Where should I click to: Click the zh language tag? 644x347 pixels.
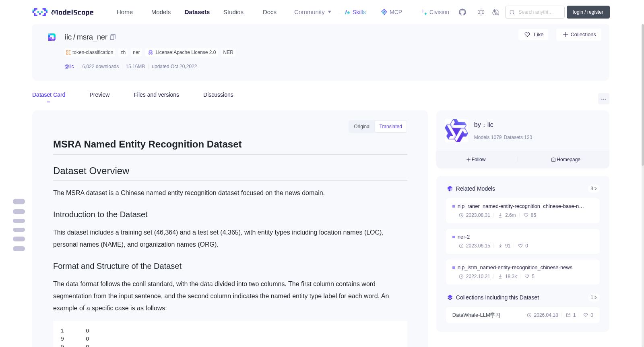pos(123,52)
